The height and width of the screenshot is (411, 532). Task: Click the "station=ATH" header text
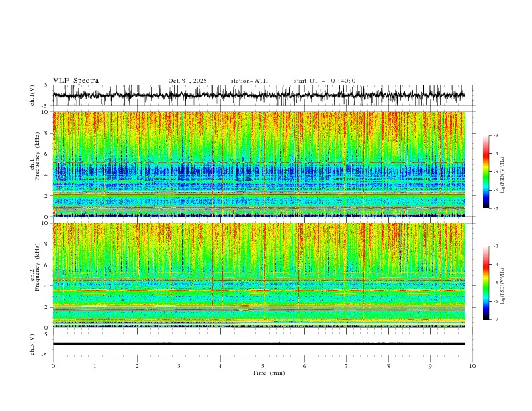pyautogui.click(x=249, y=81)
